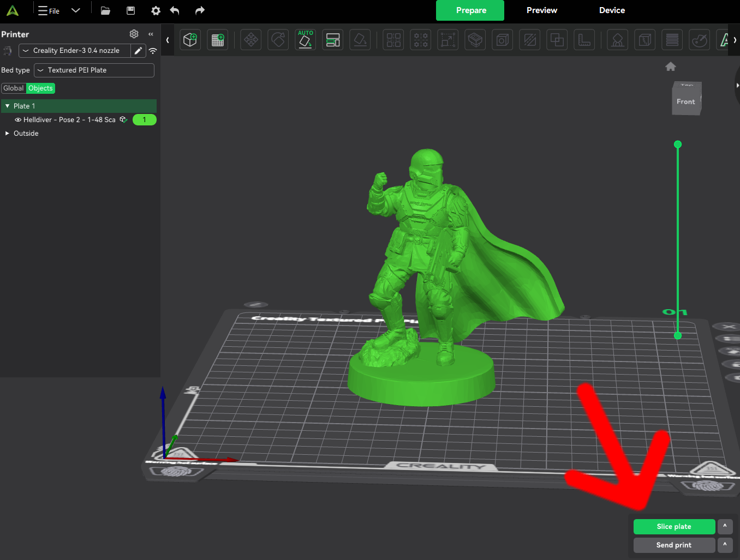Image resolution: width=740 pixels, height=560 pixels.
Task: Hide the Helldiver object via eye icon
Action: (18, 120)
